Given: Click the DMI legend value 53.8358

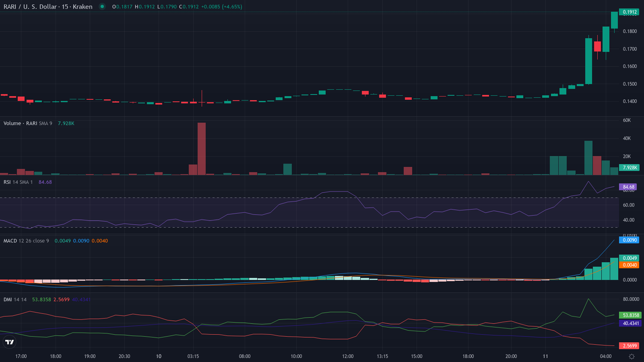Looking at the screenshot, I should tap(42, 299).
